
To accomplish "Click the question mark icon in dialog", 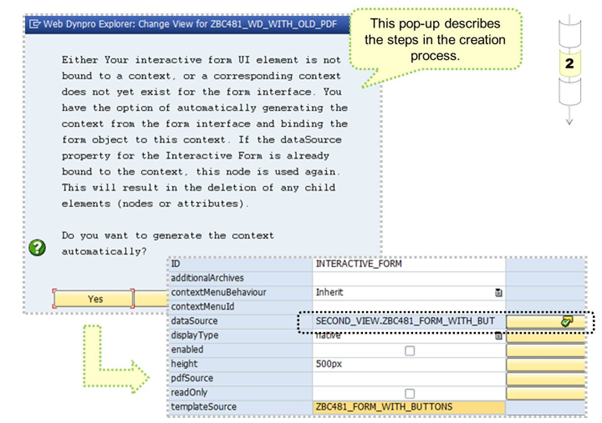I will [x=38, y=247].
